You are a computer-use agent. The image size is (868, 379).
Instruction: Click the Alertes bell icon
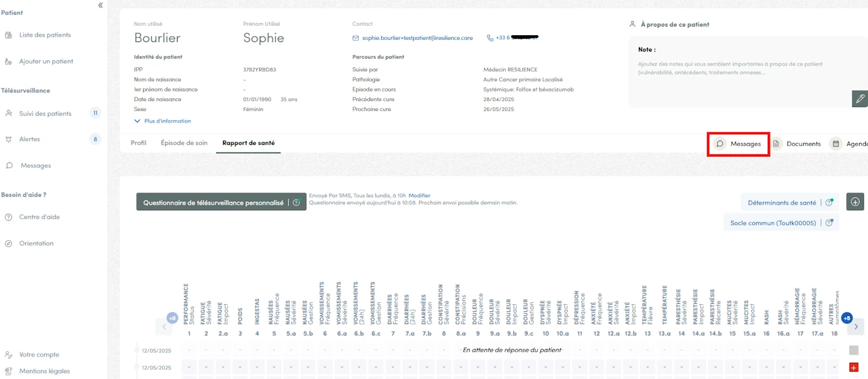(8, 140)
